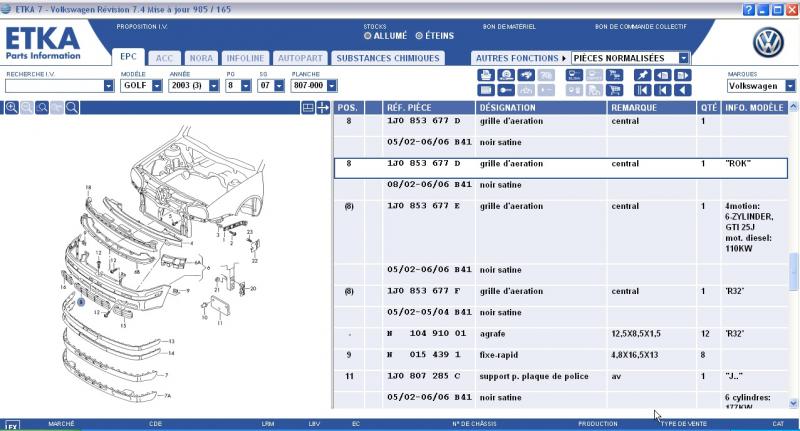Zoom in on the parts diagram
The width and height of the screenshot is (800, 431).
click(11, 107)
